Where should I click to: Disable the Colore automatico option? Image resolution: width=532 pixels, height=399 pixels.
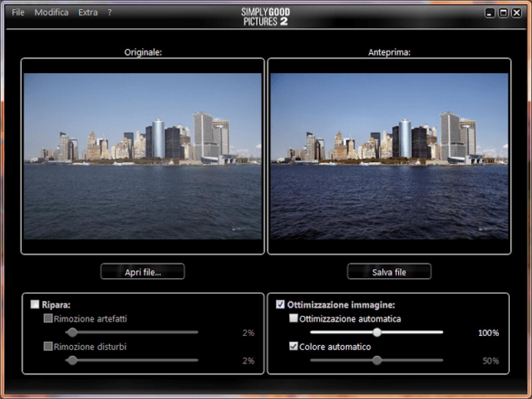point(293,347)
